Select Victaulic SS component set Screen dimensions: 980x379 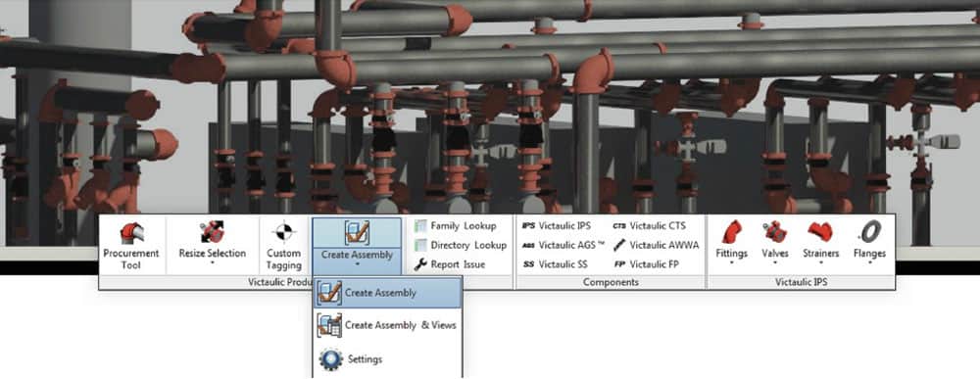coord(555,264)
